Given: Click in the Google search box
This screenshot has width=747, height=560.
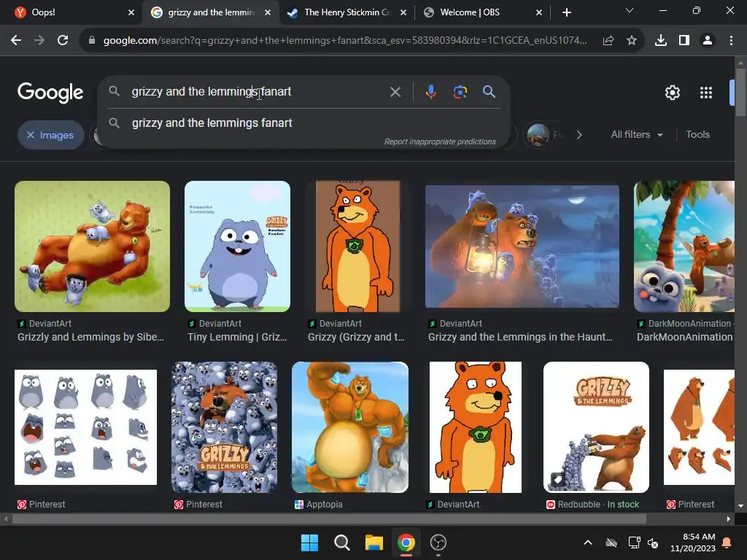Looking at the screenshot, I should click(258, 91).
